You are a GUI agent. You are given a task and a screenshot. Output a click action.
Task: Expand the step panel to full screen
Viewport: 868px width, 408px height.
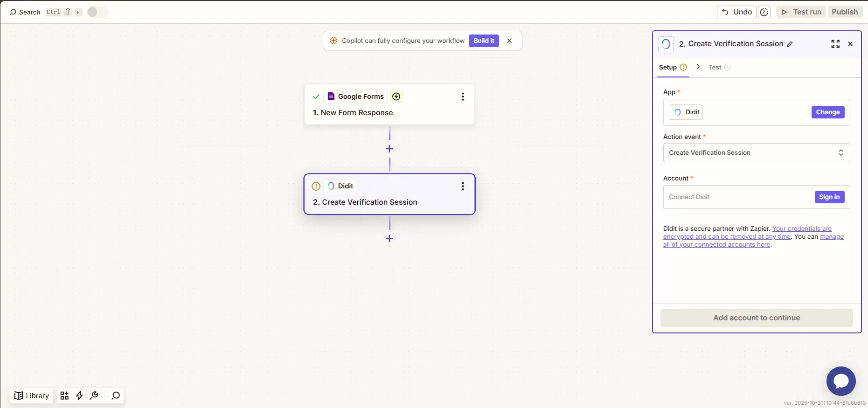pyautogui.click(x=835, y=44)
